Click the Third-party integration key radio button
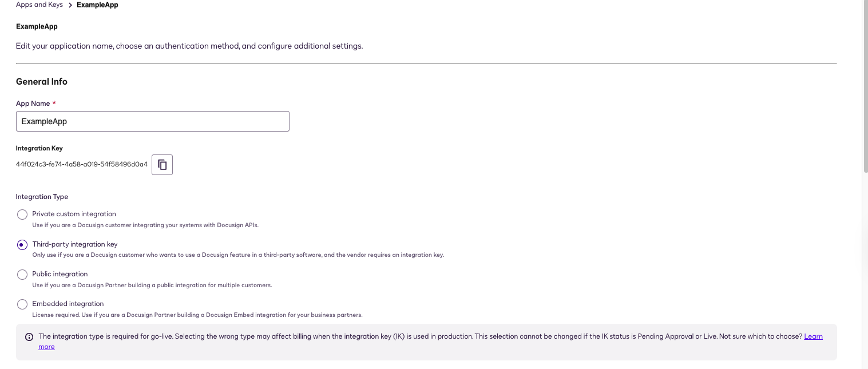This screenshot has width=868, height=369. (x=22, y=244)
